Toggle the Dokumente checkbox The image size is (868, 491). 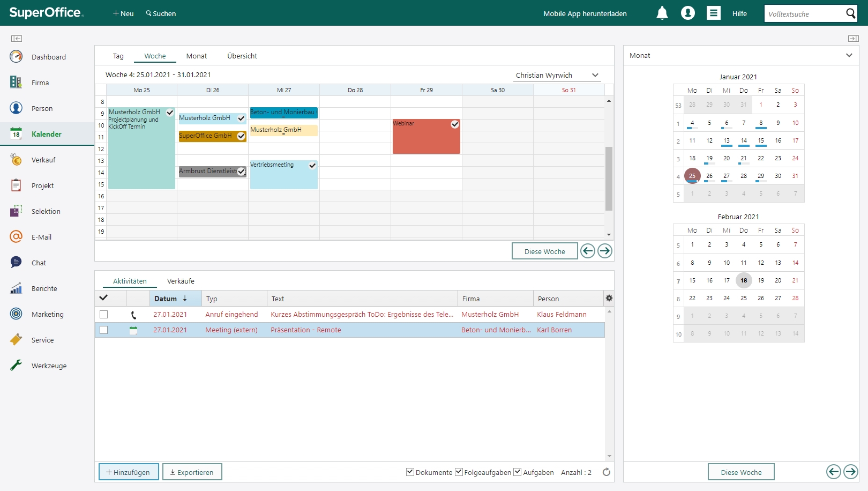coord(410,472)
